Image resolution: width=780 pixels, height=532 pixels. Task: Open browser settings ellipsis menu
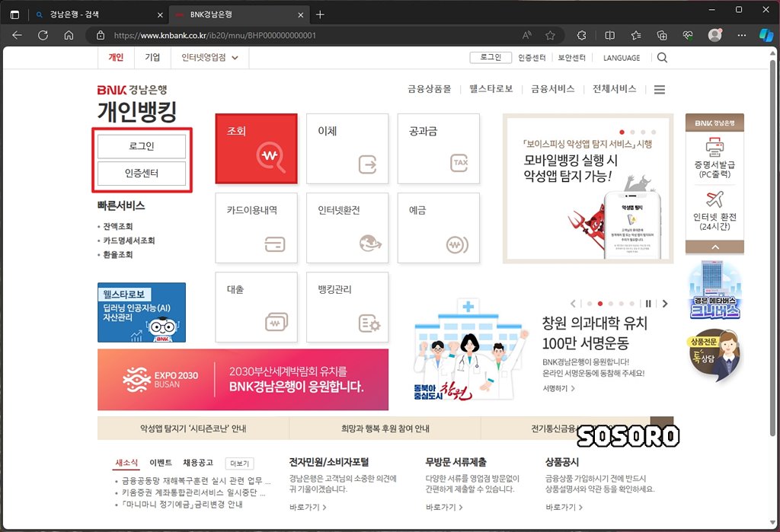(742, 35)
